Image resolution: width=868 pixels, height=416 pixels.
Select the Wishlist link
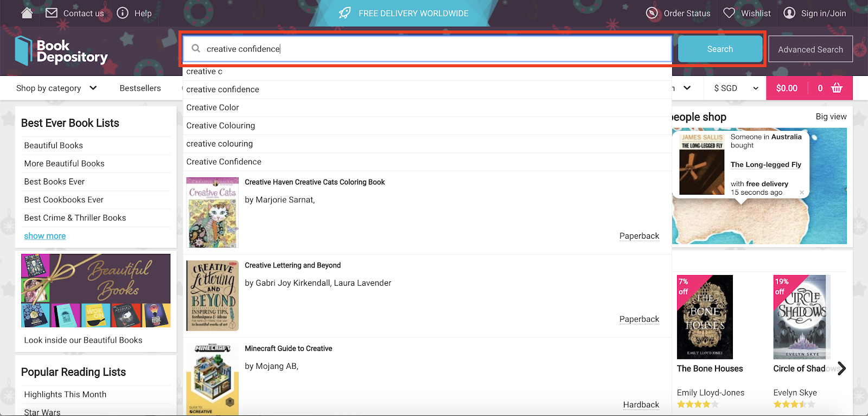[756, 13]
